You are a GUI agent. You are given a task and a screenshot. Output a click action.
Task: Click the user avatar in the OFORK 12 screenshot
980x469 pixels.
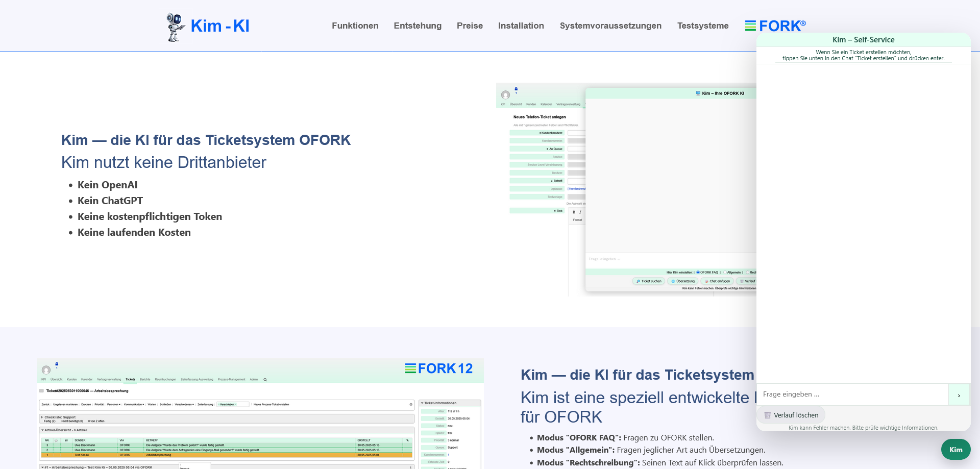tap(46, 370)
